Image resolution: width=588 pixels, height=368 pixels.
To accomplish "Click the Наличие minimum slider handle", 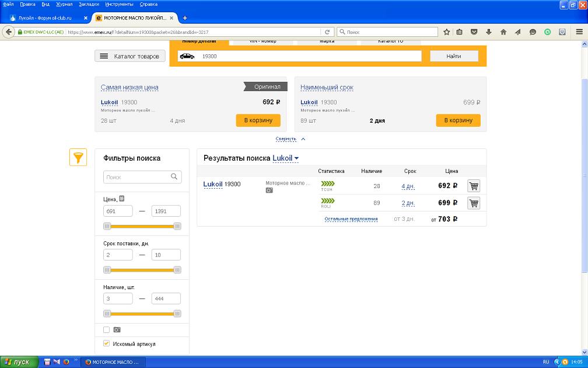I will (x=107, y=313).
